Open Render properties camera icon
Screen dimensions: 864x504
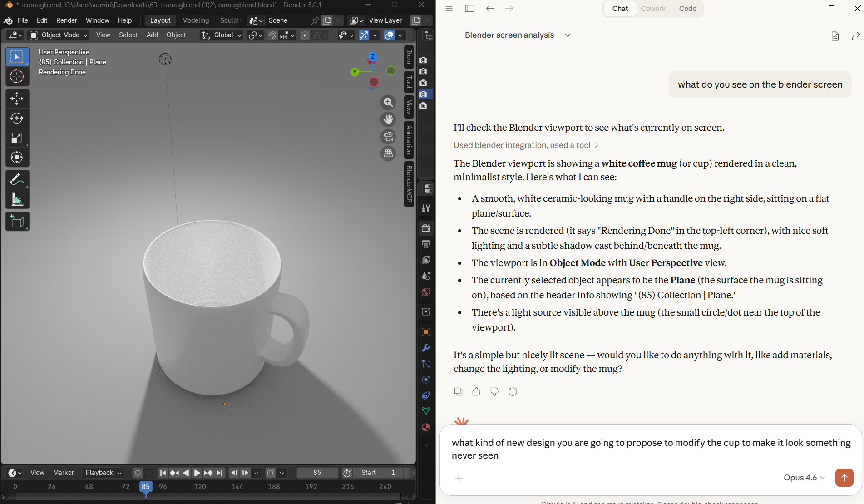[425, 228]
